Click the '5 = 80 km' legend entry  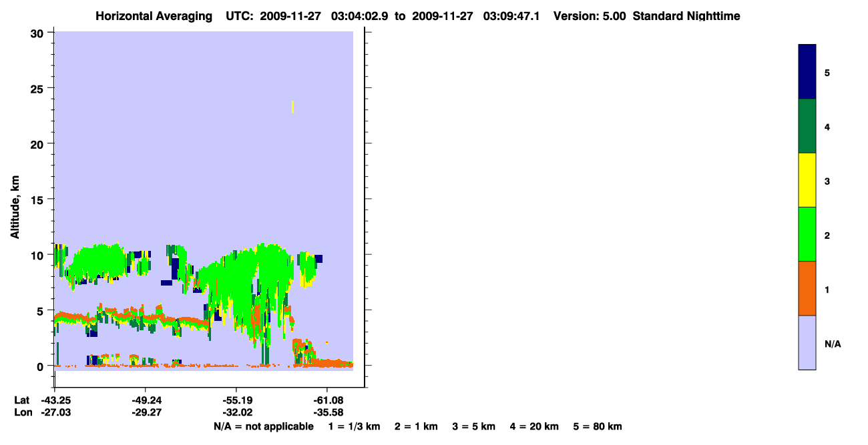(598, 426)
